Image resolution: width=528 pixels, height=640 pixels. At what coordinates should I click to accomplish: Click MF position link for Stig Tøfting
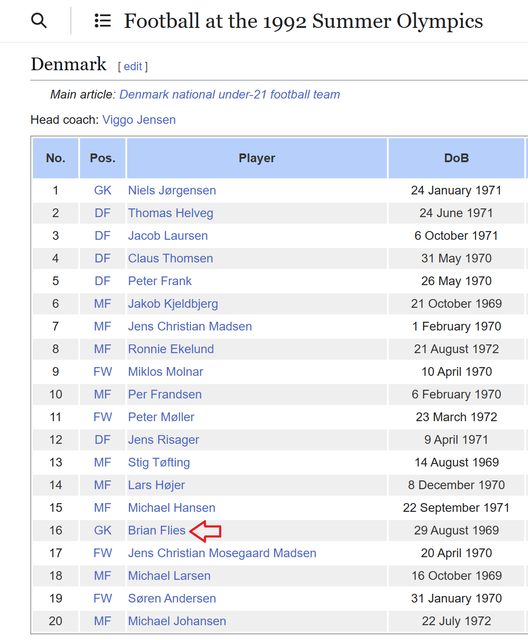click(x=102, y=462)
